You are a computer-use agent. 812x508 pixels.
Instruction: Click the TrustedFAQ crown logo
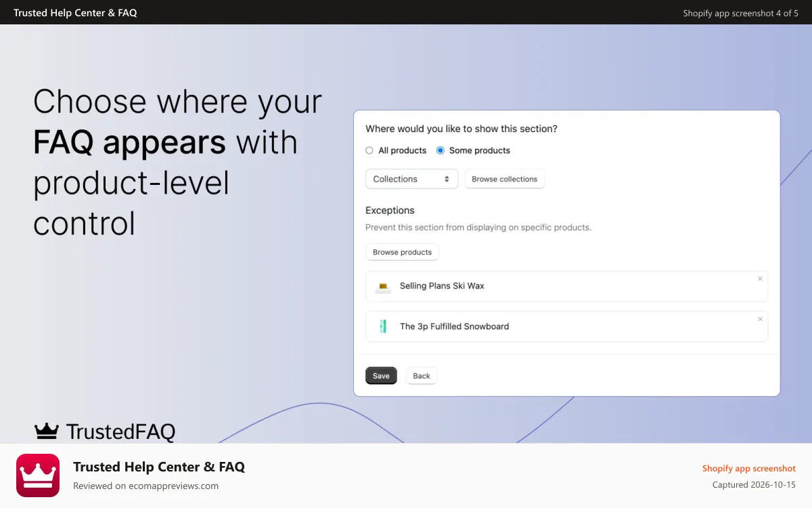[x=47, y=431]
